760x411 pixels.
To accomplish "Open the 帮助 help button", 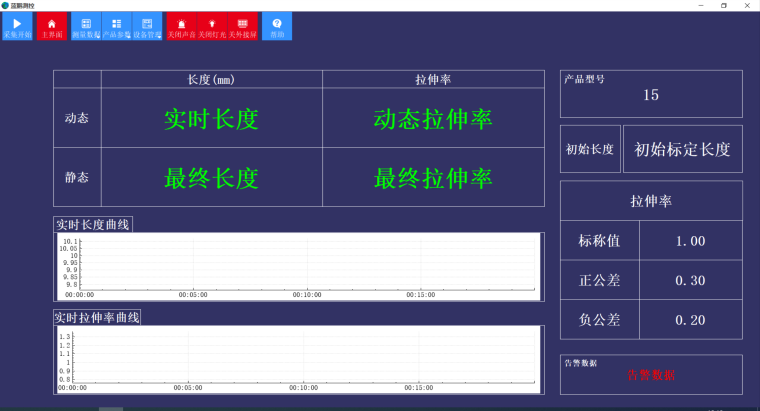I will (x=277, y=27).
